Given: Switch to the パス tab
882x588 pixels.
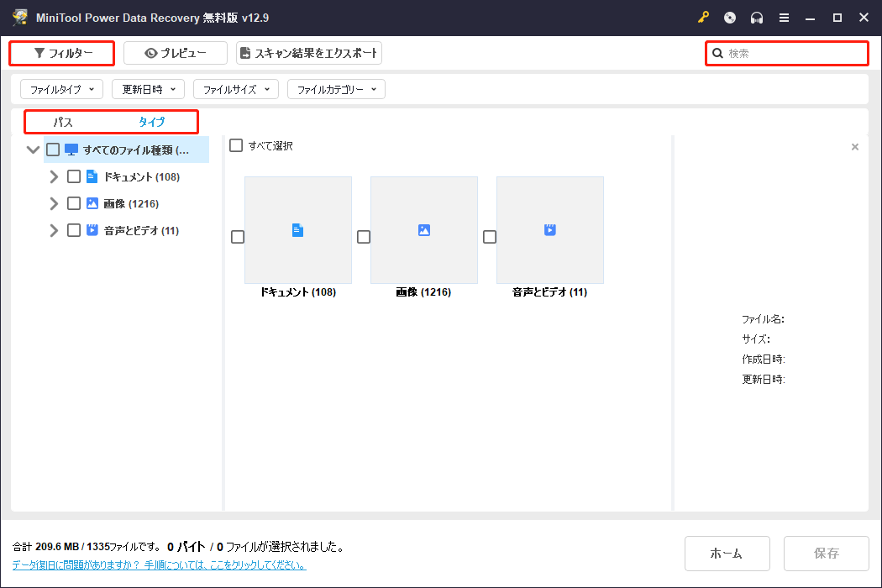Looking at the screenshot, I should [62, 122].
